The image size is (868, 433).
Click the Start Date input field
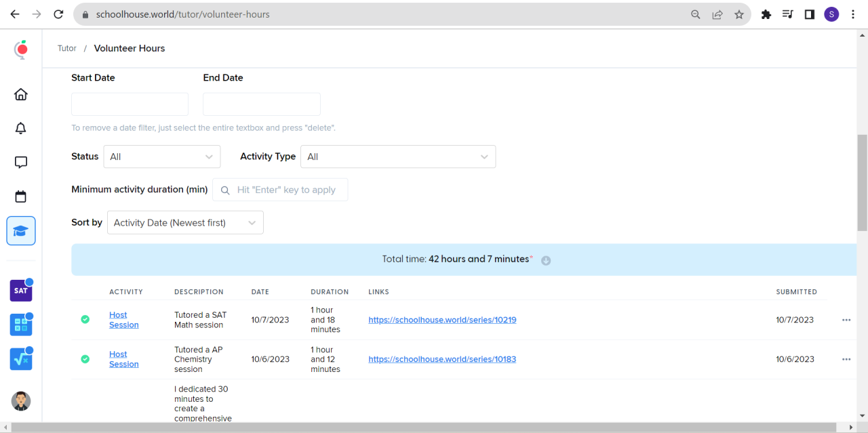tap(130, 104)
